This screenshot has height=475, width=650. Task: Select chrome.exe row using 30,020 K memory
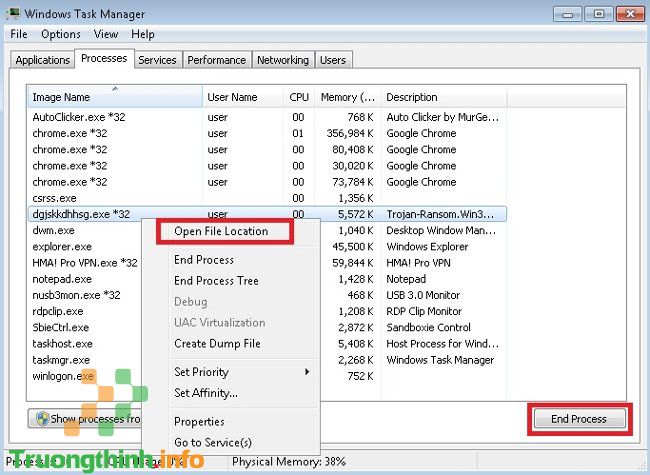coord(267,166)
